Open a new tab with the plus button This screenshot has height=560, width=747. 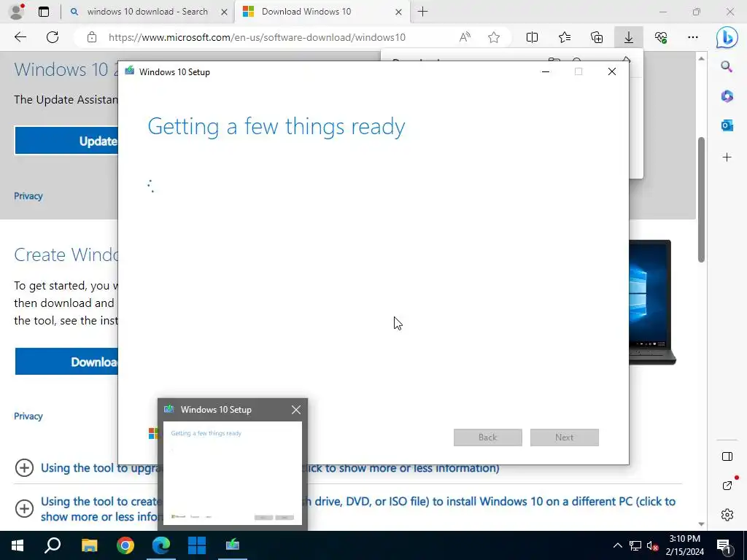(x=422, y=12)
